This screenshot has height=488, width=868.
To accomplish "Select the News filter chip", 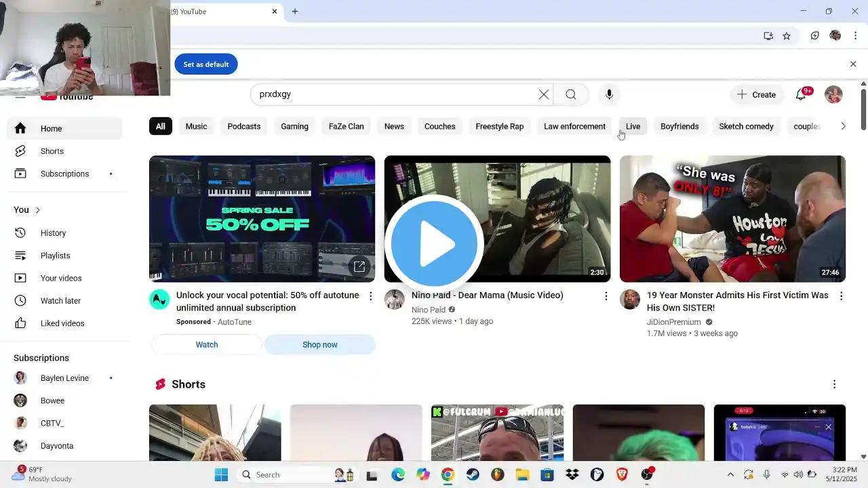I will pyautogui.click(x=394, y=126).
